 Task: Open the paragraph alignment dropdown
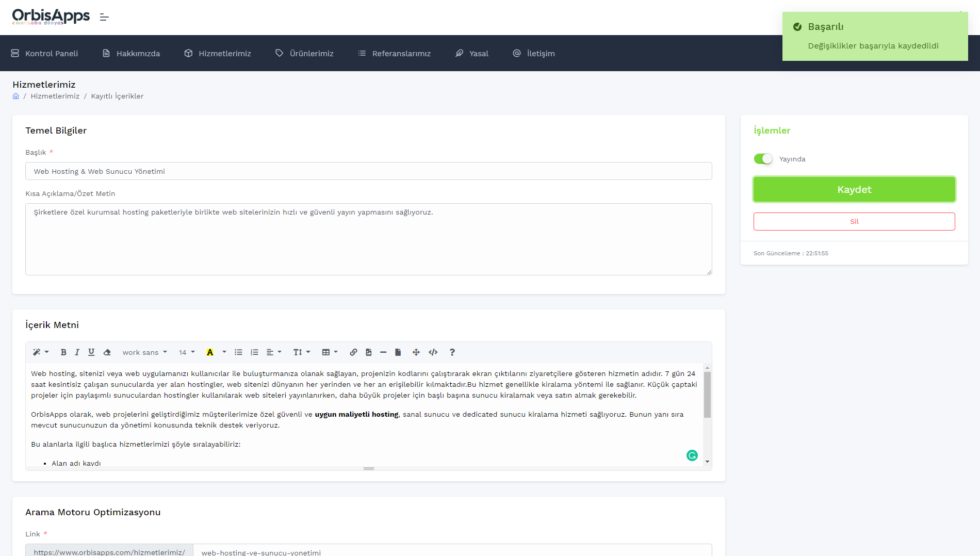point(274,352)
